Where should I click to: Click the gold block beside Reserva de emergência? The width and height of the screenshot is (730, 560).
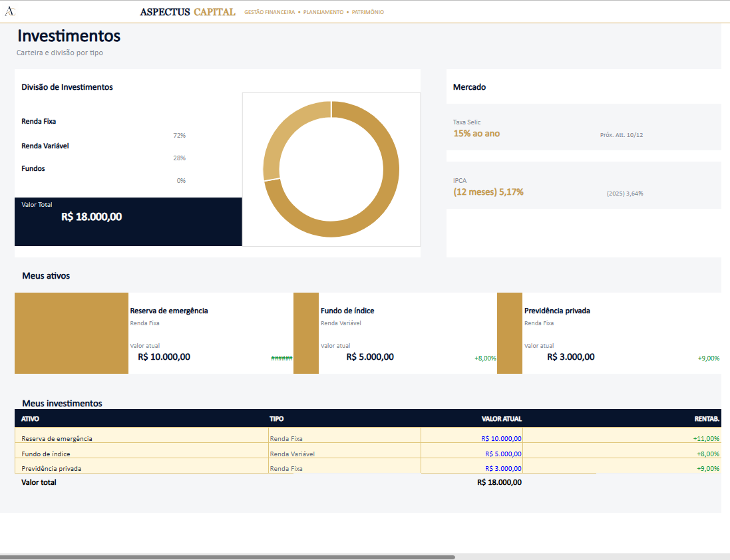point(71,333)
